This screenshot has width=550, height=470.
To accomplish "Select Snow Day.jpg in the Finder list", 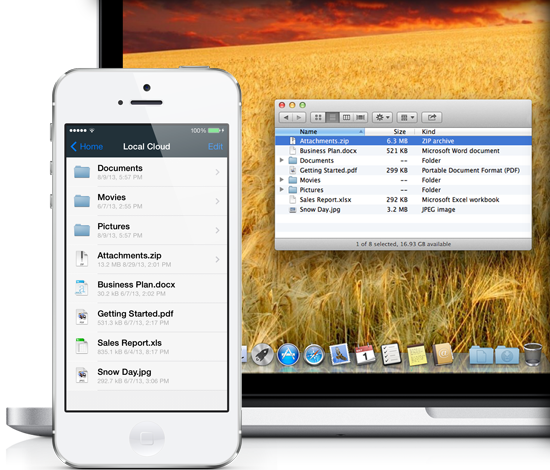I will click(x=403, y=210).
